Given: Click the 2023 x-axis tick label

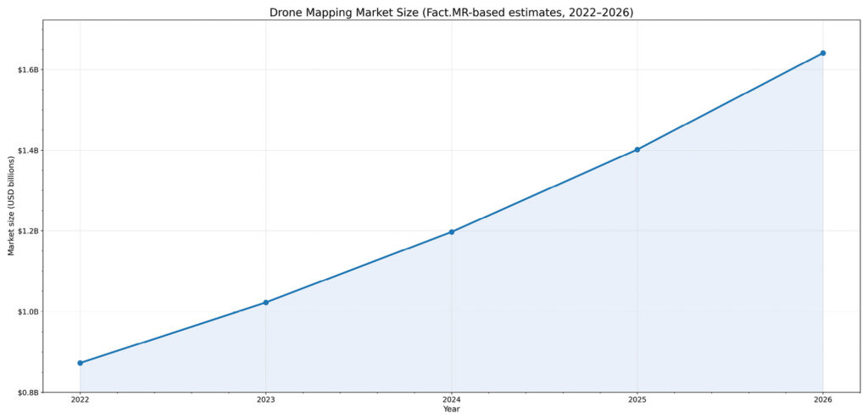Looking at the screenshot, I should [265, 401].
